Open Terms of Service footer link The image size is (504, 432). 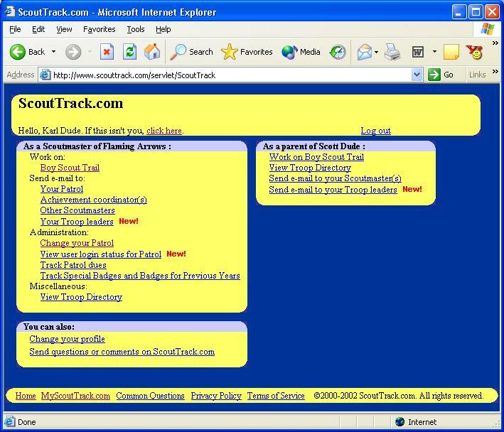(x=276, y=396)
